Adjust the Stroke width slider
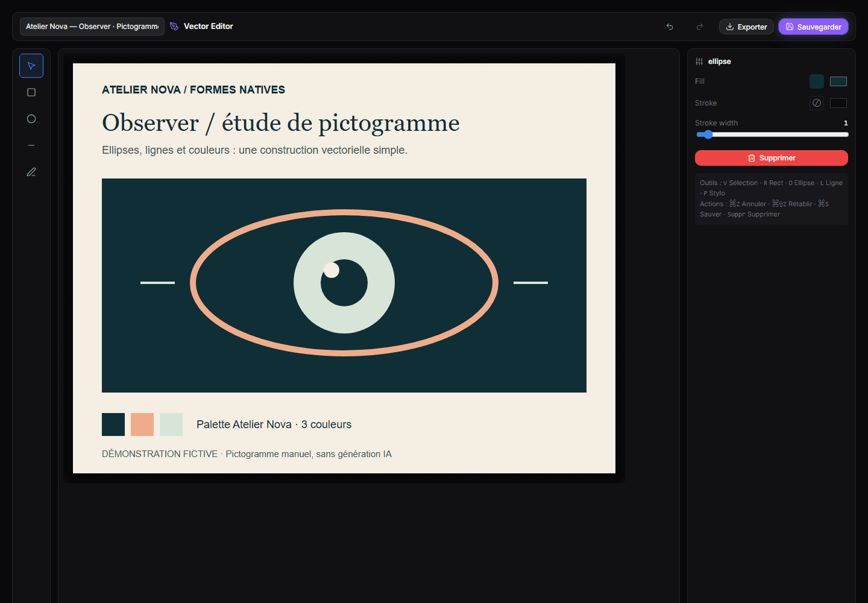This screenshot has width=868, height=603. [x=772, y=134]
